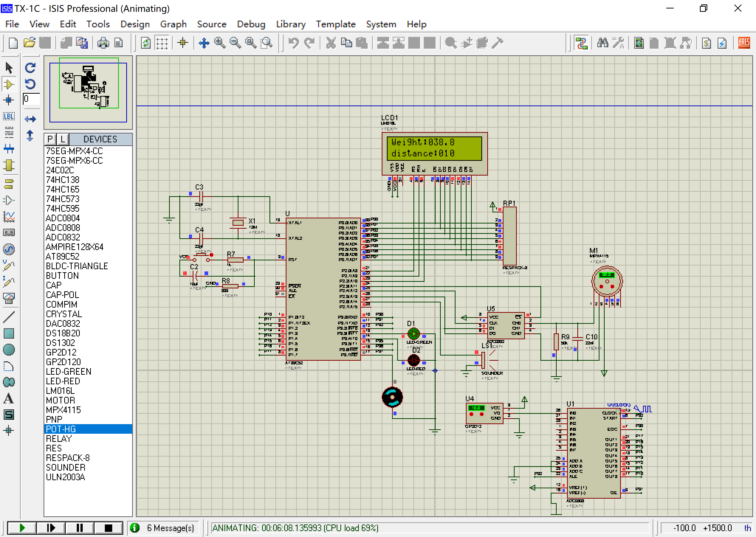Choose the Wire Label LBL tool
This screenshot has width=756, height=537.
[9, 116]
